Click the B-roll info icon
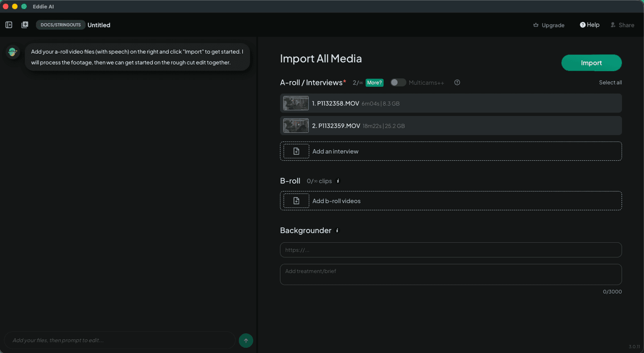Screen dimensions: 644x353 pos(338,181)
